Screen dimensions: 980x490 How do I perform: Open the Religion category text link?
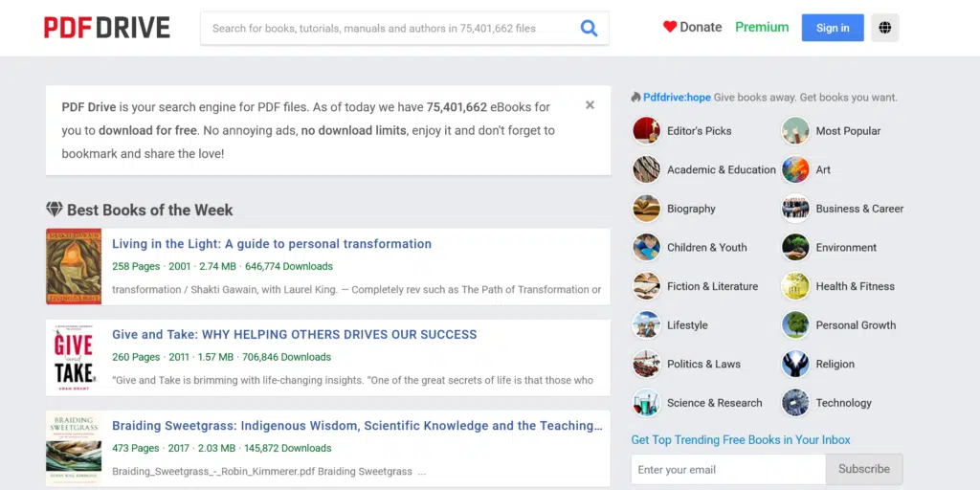[x=835, y=364]
